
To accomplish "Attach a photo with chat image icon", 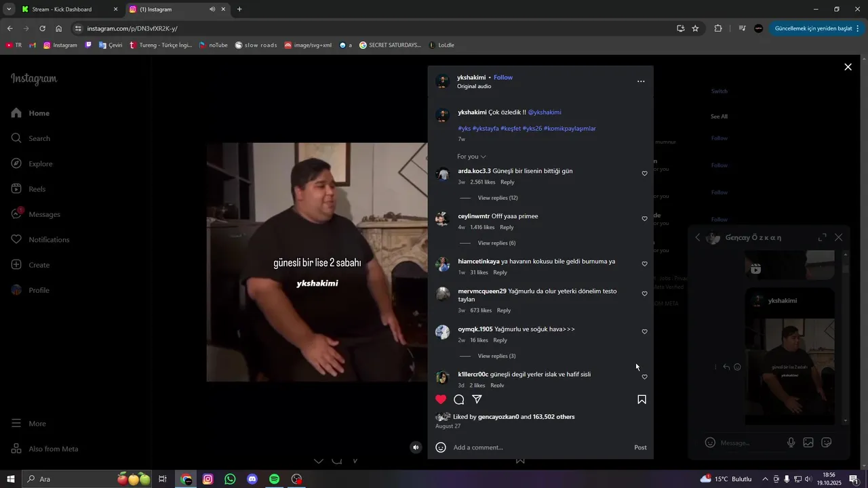I will pyautogui.click(x=808, y=443).
